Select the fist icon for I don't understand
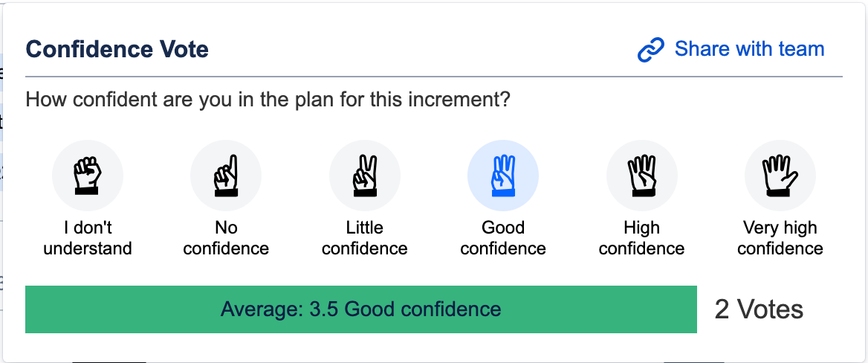 88,176
